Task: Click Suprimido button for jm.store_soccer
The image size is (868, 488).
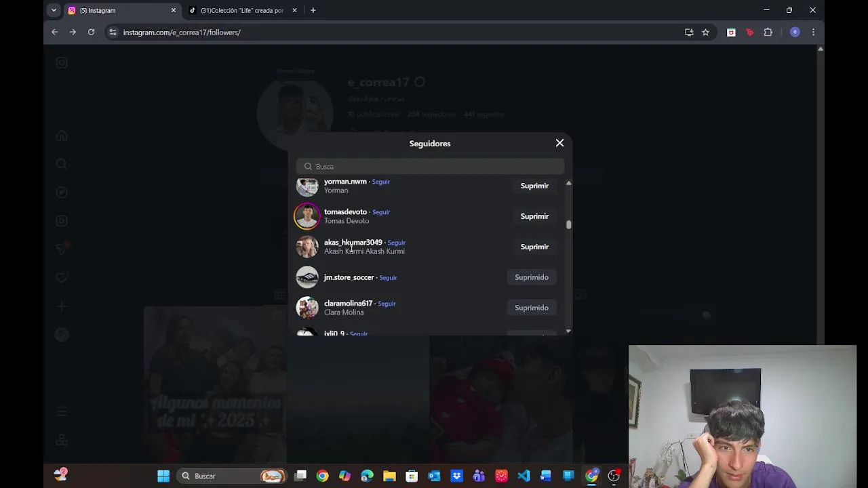Action: click(532, 277)
